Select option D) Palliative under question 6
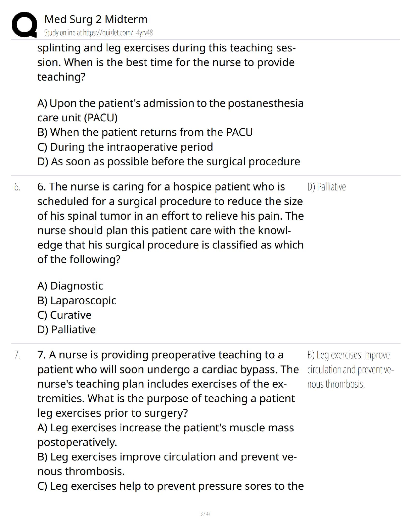 pyautogui.click(x=66, y=329)
